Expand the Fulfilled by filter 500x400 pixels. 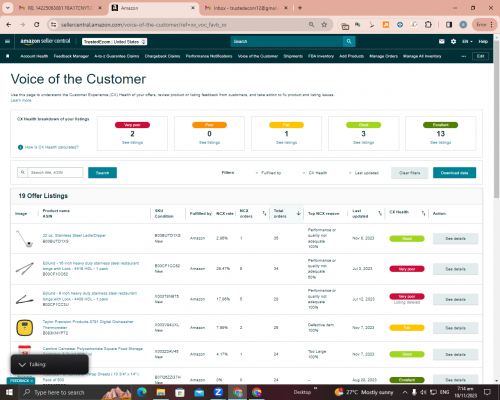(x=268, y=173)
